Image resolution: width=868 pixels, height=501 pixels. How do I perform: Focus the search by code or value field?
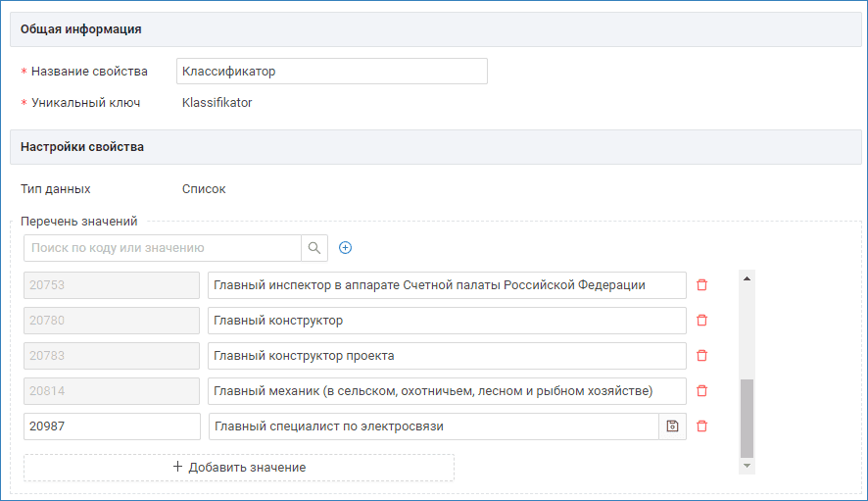[x=162, y=248]
